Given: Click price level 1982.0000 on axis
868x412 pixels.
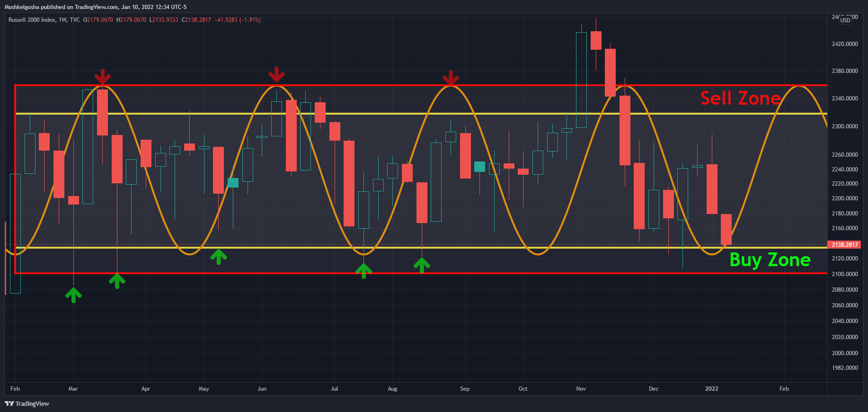Looking at the screenshot, I should [x=845, y=368].
